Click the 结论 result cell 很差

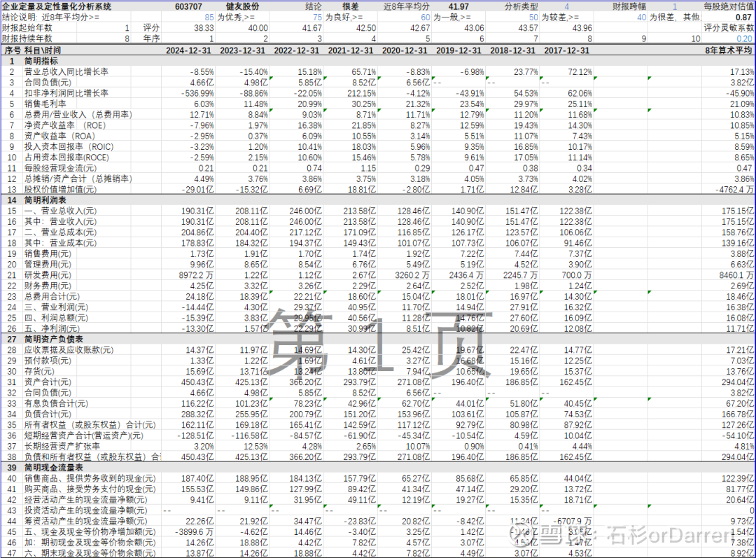(351, 6)
